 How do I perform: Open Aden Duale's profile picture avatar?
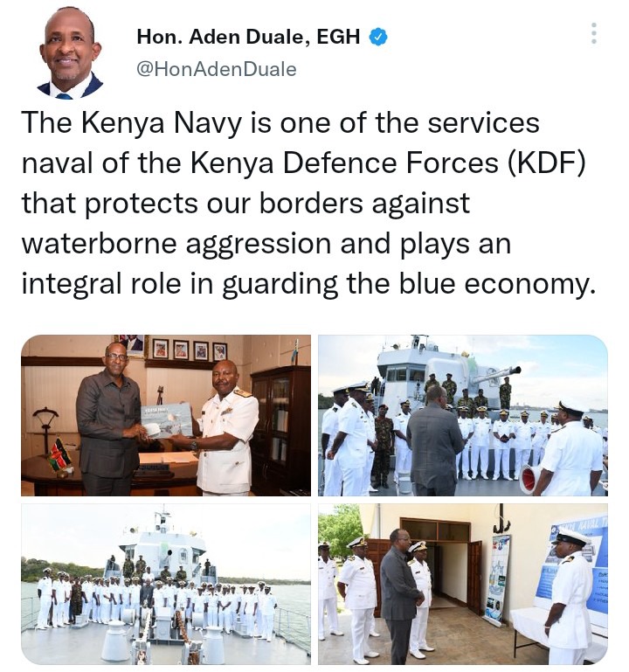70,54
